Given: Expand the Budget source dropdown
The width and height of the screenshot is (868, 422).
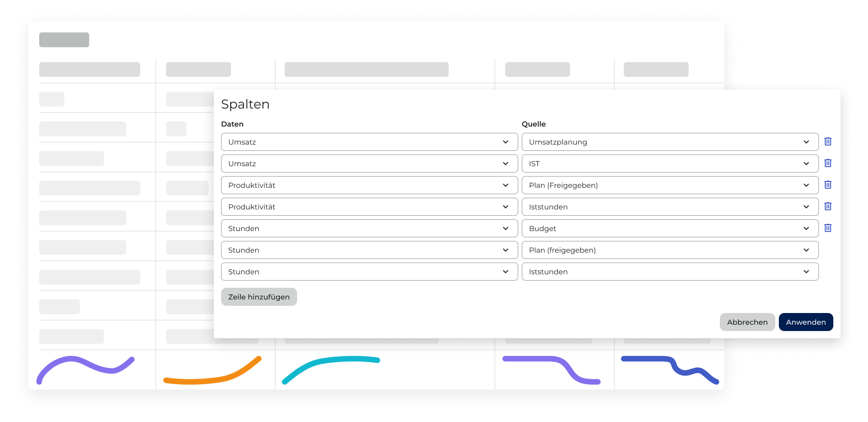Looking at the screenshot, I should point(669,228).
